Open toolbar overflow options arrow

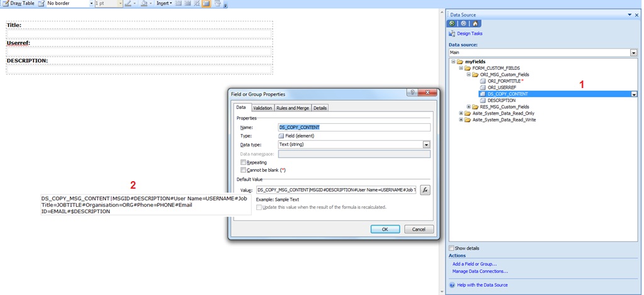click(226, 4)
